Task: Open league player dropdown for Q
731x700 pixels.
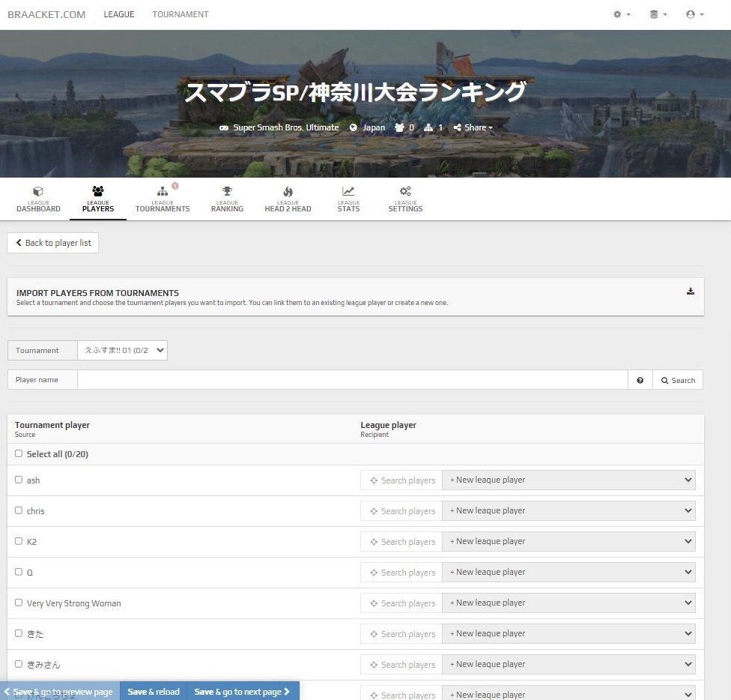Action: [568, 573]
